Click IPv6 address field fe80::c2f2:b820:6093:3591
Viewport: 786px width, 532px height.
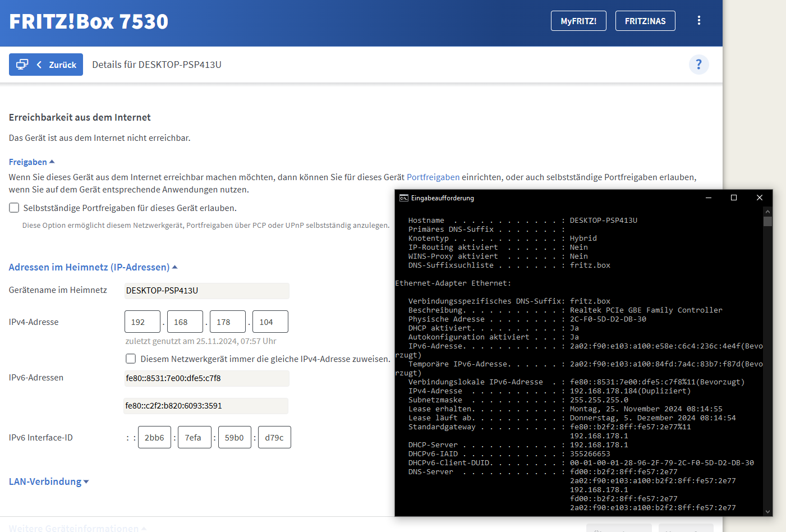pos(206,406)
